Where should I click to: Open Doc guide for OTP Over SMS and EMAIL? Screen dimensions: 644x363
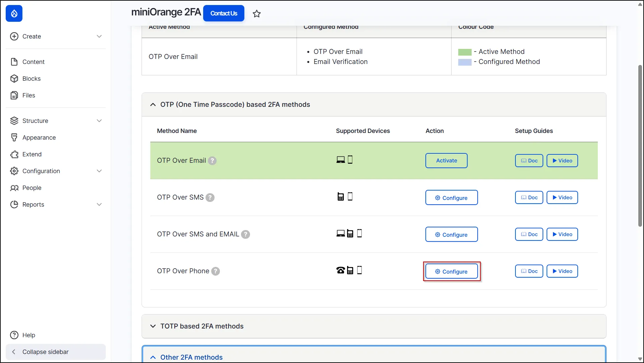click(x=529, y=234)
